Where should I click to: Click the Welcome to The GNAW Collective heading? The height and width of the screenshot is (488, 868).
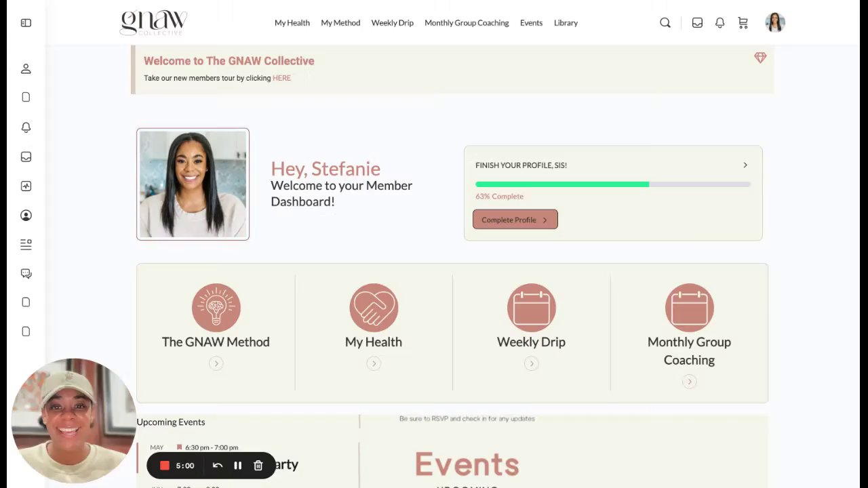tap(229, 61)
